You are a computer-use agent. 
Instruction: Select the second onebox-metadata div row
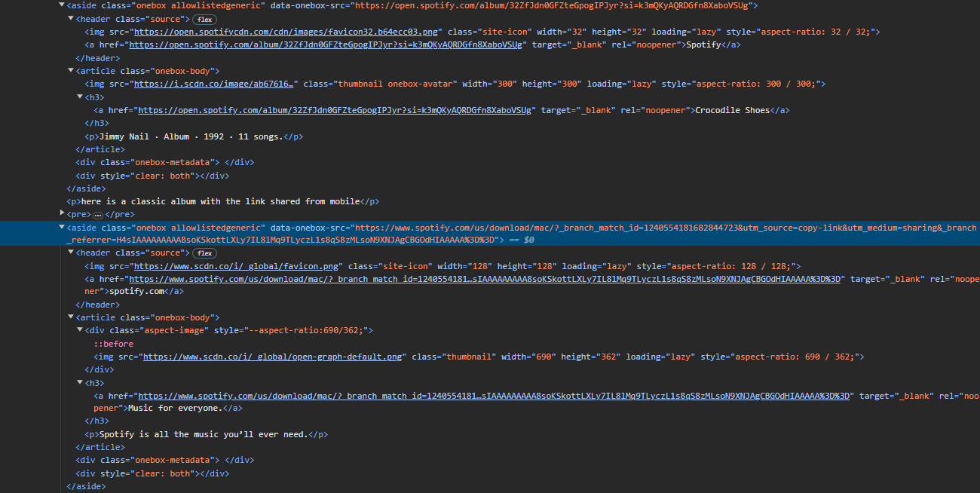pyautogui.click(x=164, y=461)
